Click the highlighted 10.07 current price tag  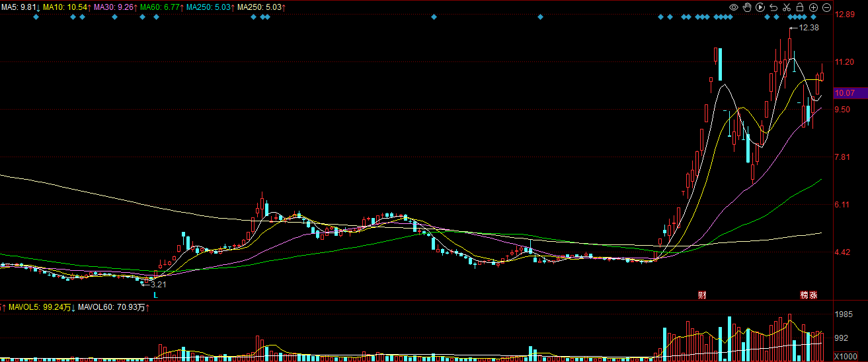click(851, 93)
